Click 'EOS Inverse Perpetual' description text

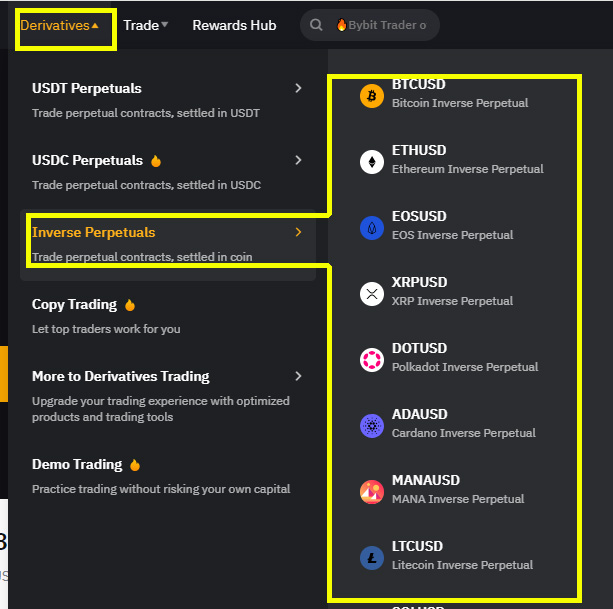[x=452, y=235]
